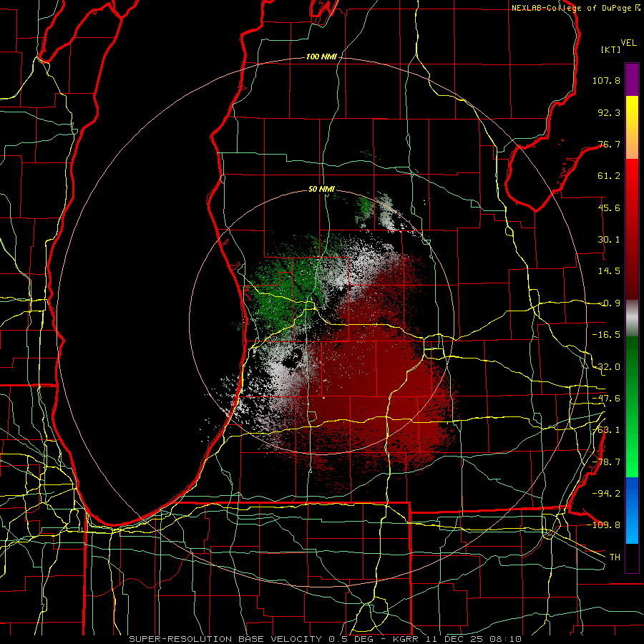Pick the blue segment of the velocity color bar
Viewport: 644px width, 644px height.
click(x=632, y=510)
